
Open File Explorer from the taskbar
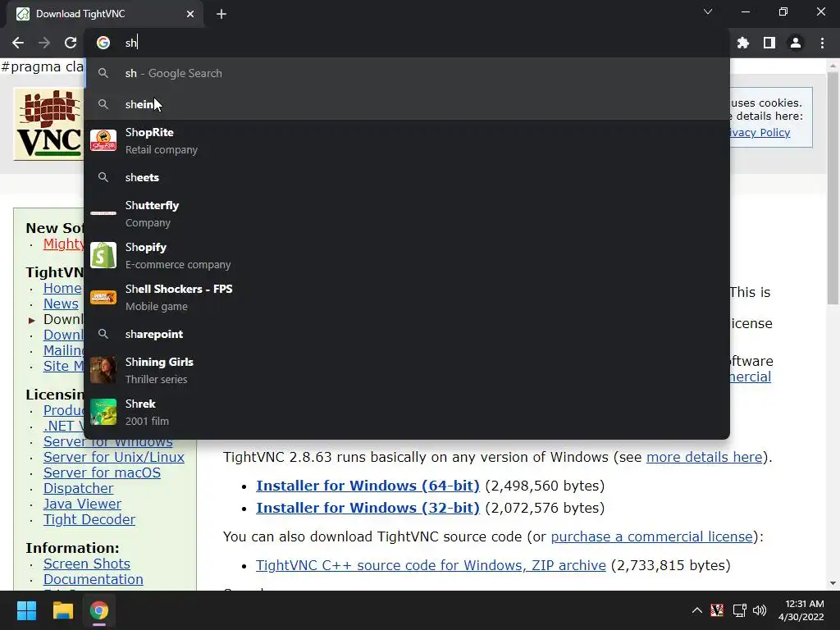click(62, 610)
